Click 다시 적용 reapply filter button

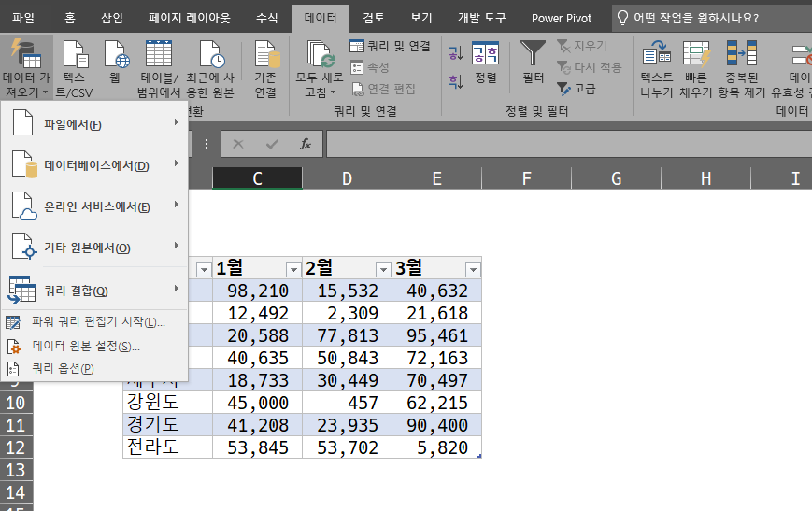(590, 67)
